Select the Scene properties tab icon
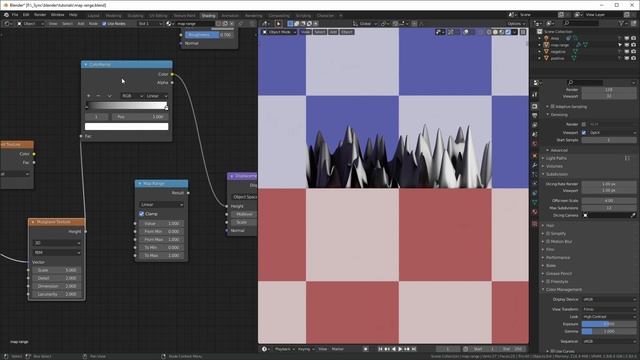 (535, 134)
